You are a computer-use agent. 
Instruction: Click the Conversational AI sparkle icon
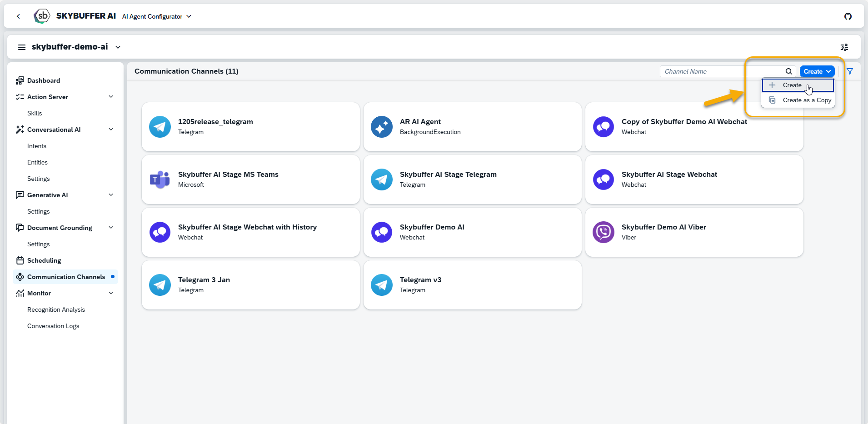[x=20, y=130]
